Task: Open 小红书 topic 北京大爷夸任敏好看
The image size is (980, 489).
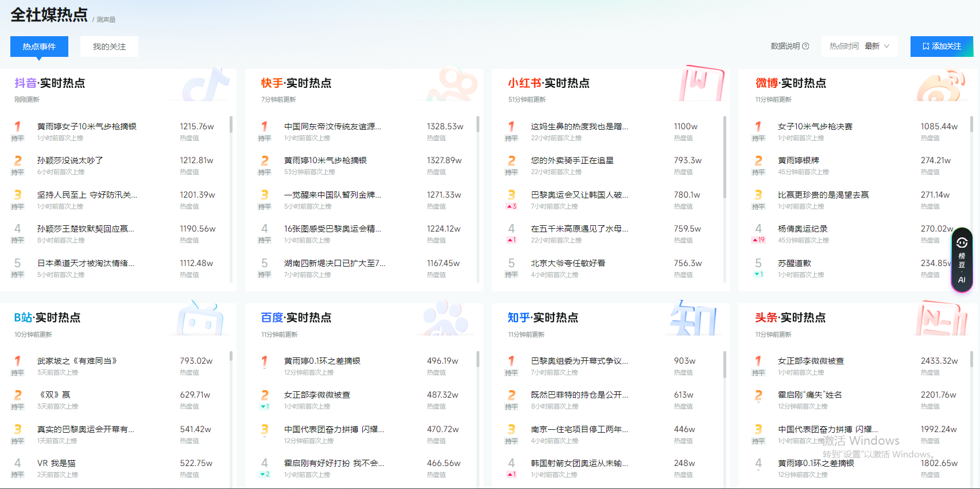Action: click(568, 263)
